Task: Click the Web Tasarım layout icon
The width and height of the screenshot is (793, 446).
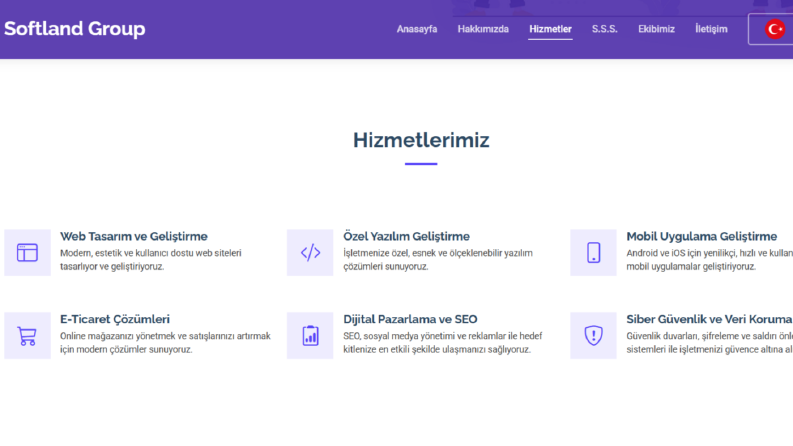Action: [x=27, y=252]
